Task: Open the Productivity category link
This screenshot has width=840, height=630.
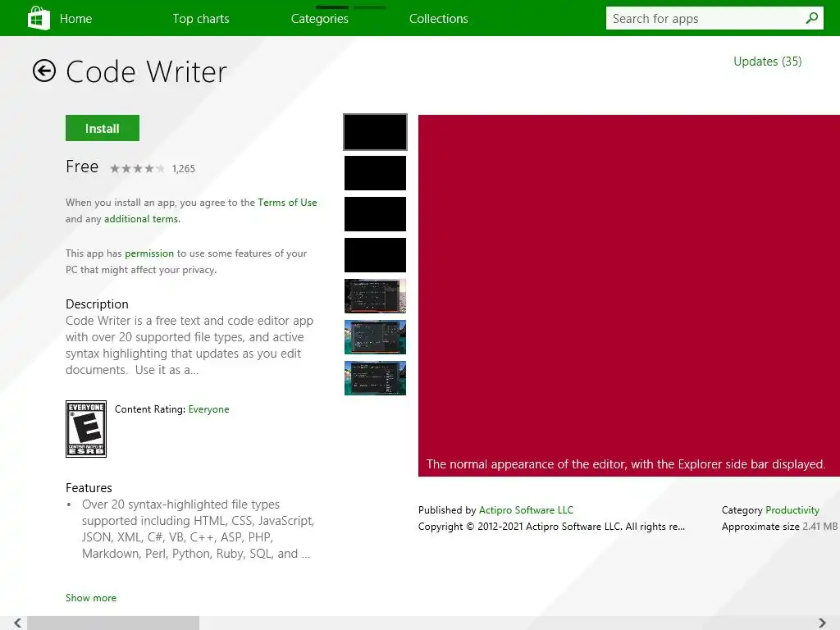Action: [792, 510]
